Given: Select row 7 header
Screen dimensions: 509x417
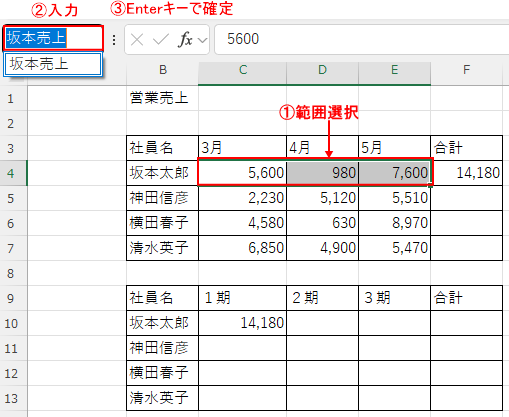Looking at the screenshot, I should 13,248.
